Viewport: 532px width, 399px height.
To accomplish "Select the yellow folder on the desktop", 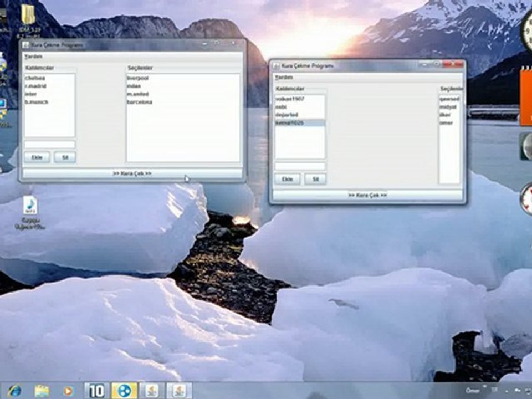I will (x=28, y=14).
